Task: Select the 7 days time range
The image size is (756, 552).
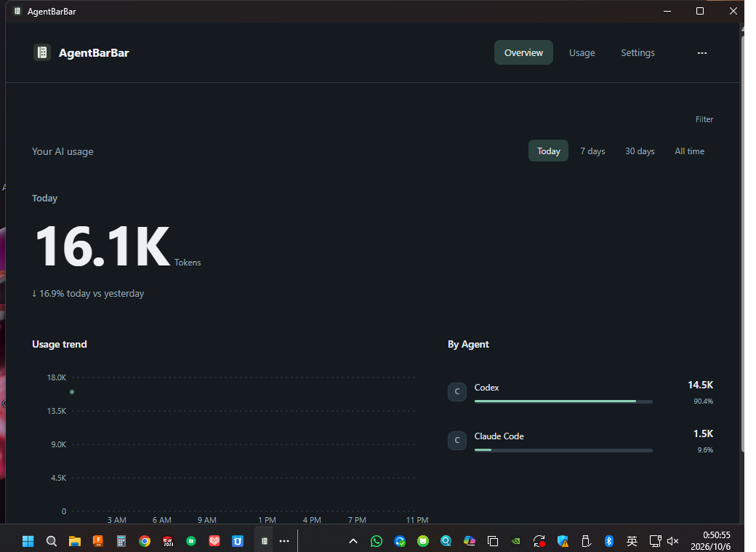Action: (592, 151)
